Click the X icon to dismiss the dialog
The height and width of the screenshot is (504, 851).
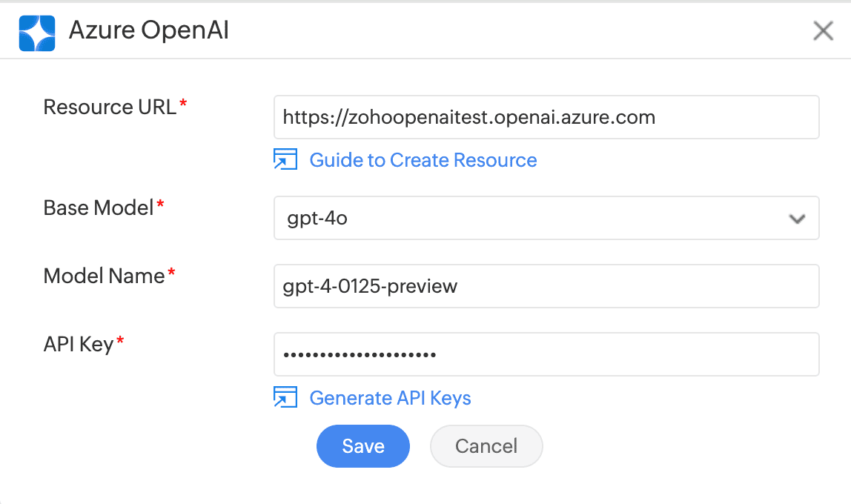point(823,31)
